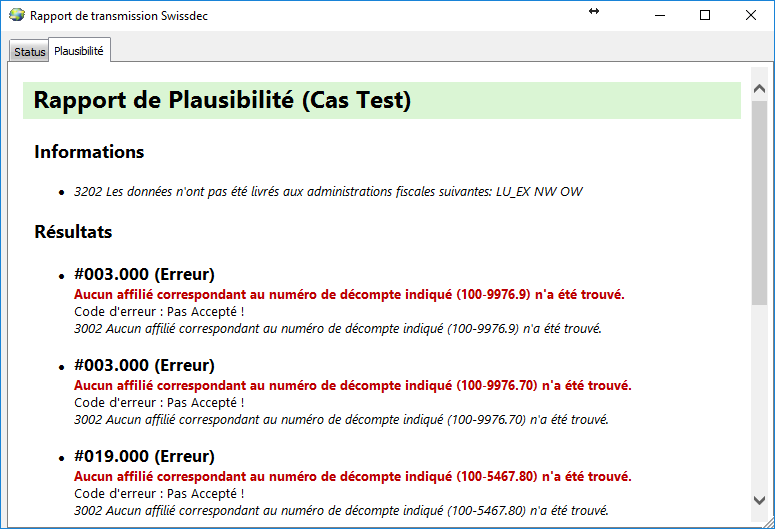Click the scrollbar down arrow
The height and width of the screenshot is (529, 775).
click(x=760, y=499)
